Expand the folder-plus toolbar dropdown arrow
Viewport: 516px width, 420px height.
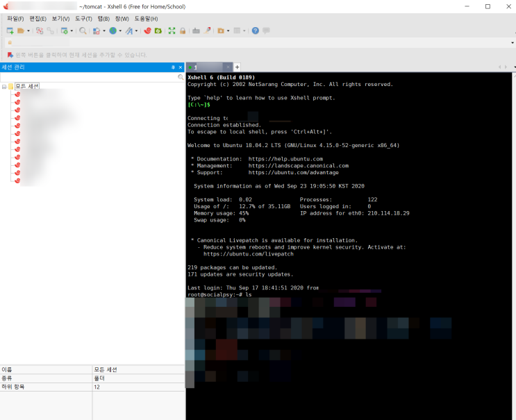pyautogui.click(x=228, y=31)
